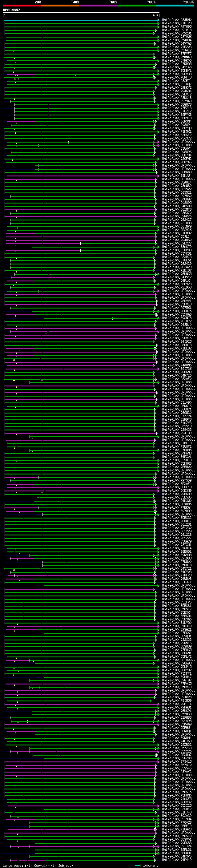Select hit label UniRef100_Q9NRK6
This screenshot has height=868, width=197.
[x=177, y=216]
